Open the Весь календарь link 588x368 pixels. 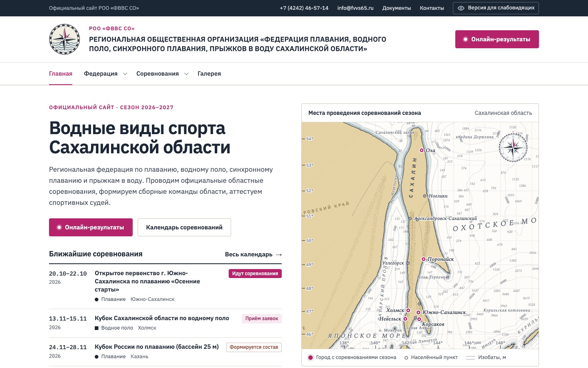tap(253, 254)
